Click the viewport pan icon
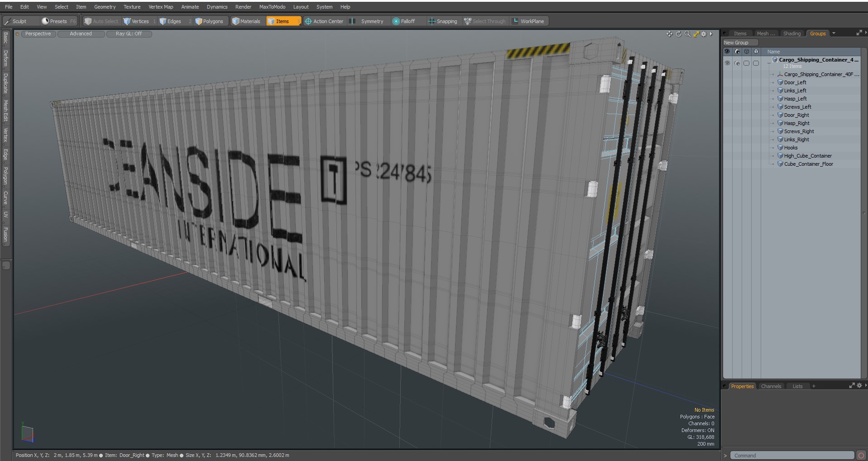This screenshot has height=461, width=868. 669,34
